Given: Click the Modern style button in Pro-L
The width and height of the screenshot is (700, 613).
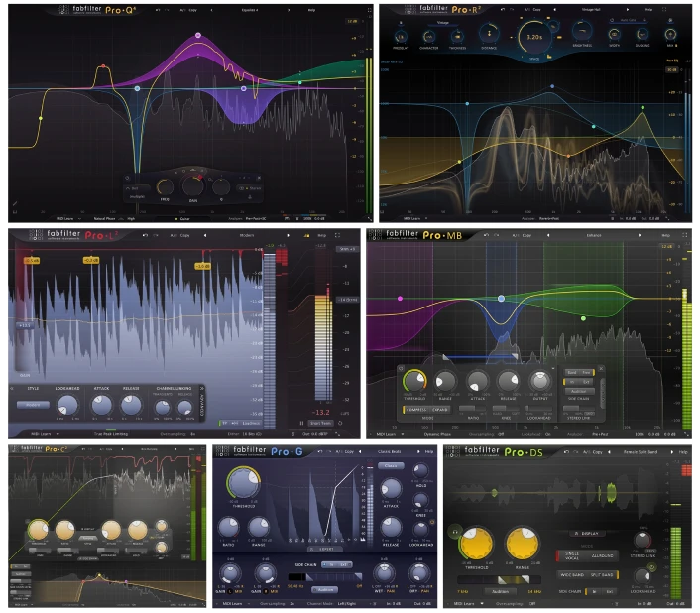Looking at the screenshot, I should [33, 405].
